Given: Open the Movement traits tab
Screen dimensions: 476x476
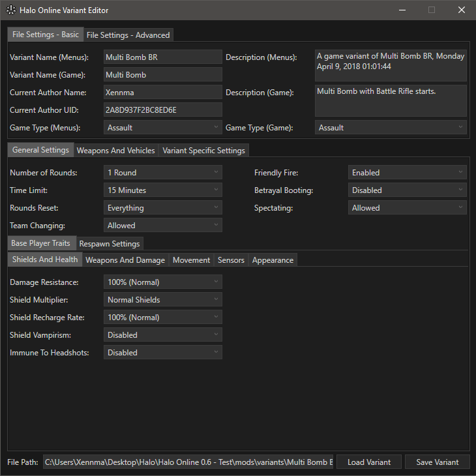Looking at the screenshot, I should coord(191,260).
